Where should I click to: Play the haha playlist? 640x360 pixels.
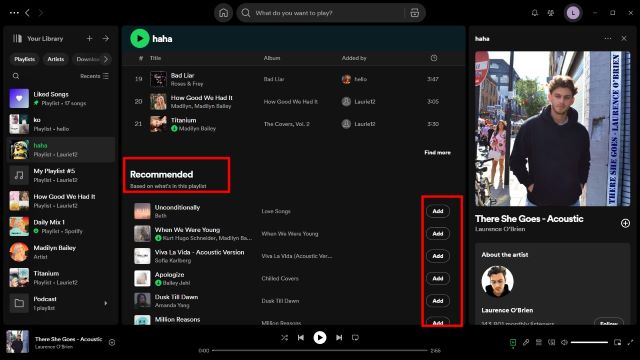[x=140, y=38]
